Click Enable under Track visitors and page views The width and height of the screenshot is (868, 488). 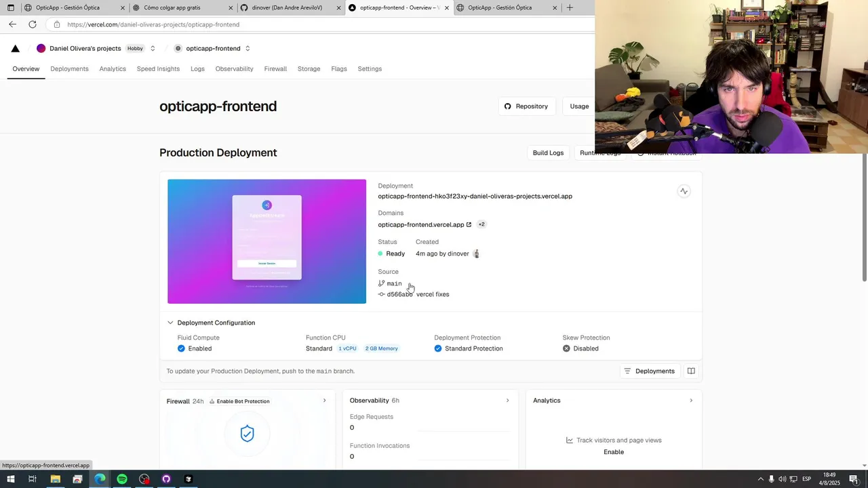[614, 452]
